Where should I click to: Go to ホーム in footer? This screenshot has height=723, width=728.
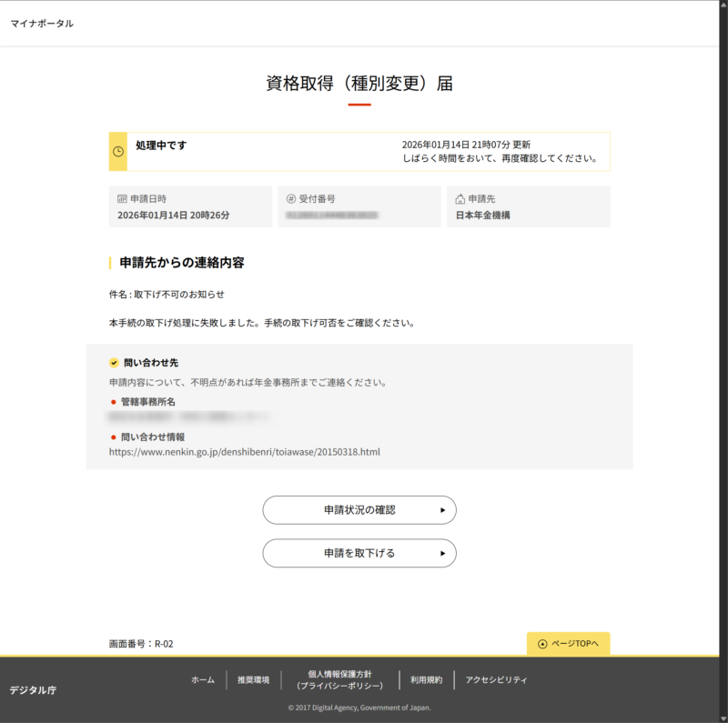[x=203, y=679]
